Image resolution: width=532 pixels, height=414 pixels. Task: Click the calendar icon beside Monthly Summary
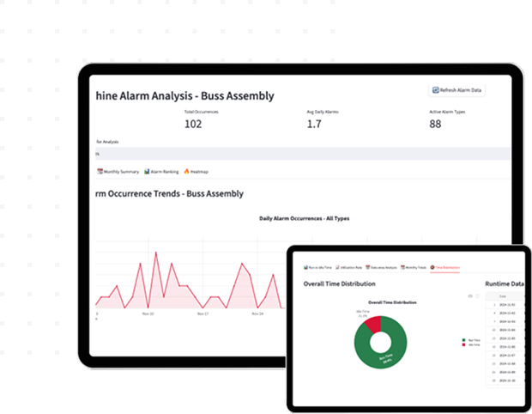100,172
